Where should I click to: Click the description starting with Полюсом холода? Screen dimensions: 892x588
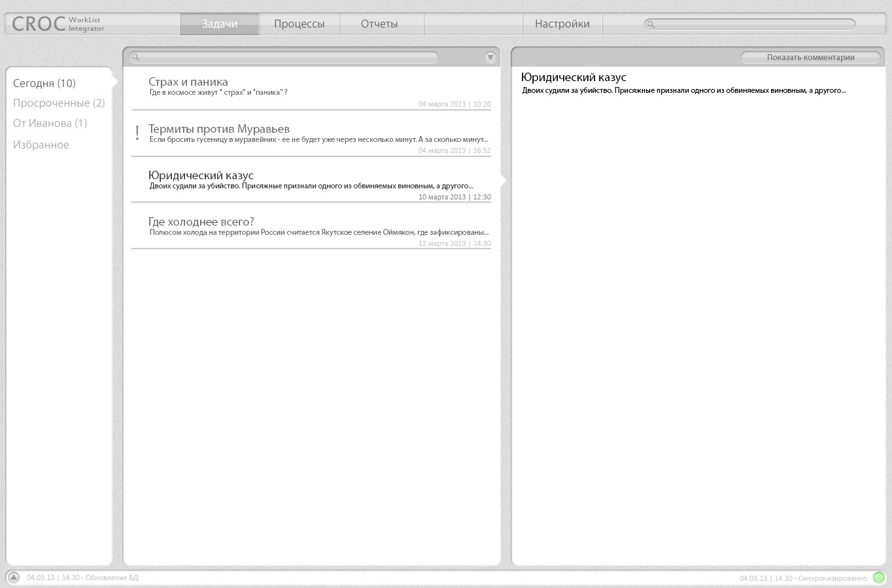pyautogui.click(x=319, y=232)
